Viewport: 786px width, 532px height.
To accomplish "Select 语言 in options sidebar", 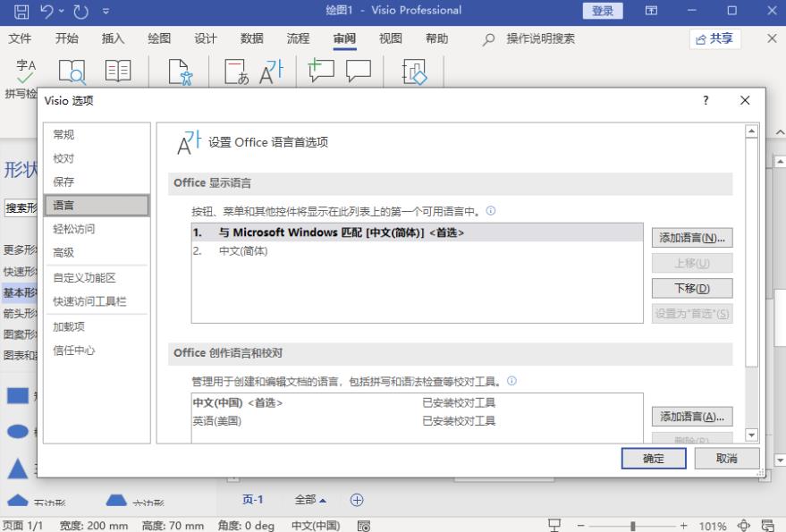I will tap(97, 206).
